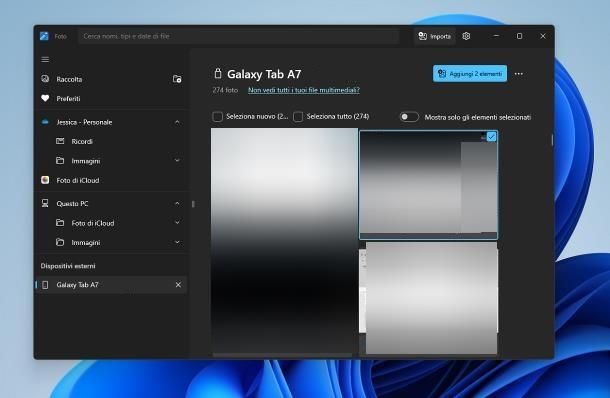Screen dimensions: 610x398
Task: Click the vertical scrollbar in photo grid
Action: (552, 140)
